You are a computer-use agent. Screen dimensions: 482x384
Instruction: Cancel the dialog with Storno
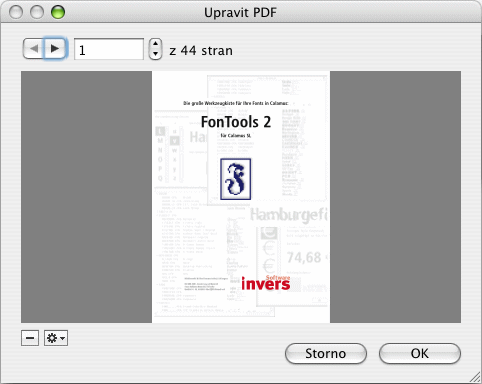[326, 353]
